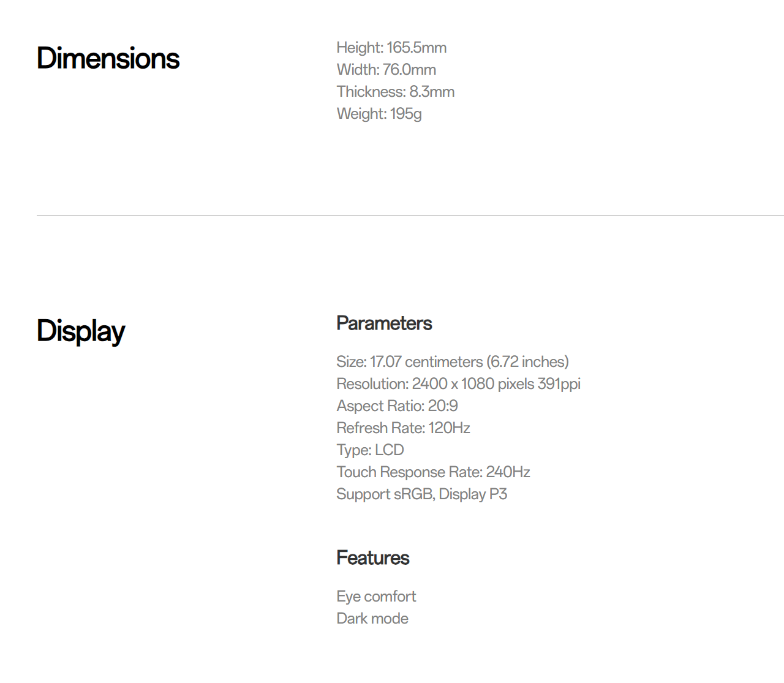This screenshot has width=784, height=683.
Task: Click the Size: 17.07 centimeters line
Action: [453, 362]
